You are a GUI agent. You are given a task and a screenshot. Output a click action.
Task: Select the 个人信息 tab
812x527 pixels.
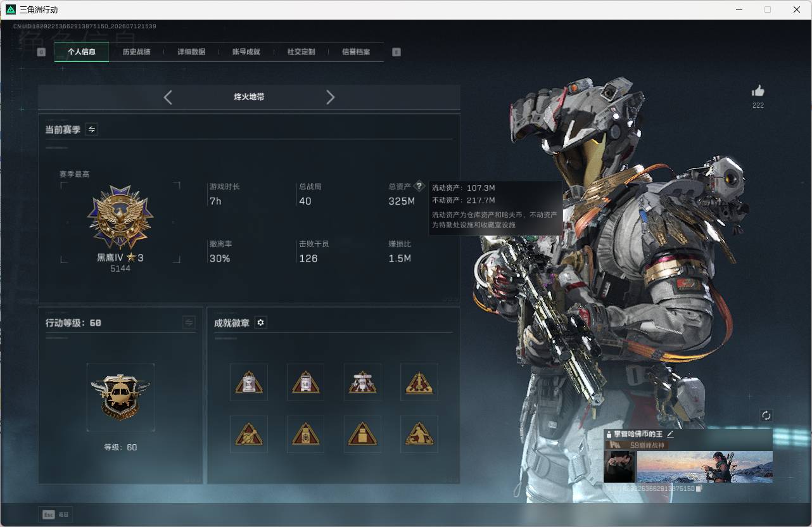(82, 52)
